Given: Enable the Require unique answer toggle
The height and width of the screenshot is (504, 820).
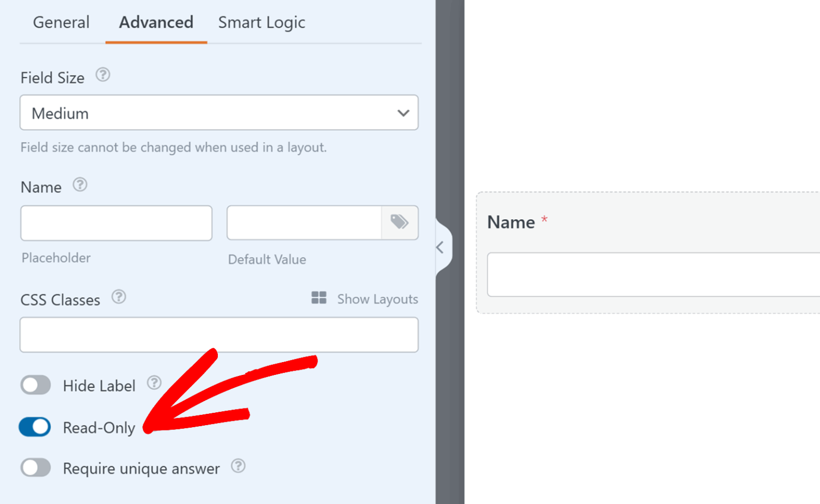Looking at the screenshot, I should tap(35, 468).
